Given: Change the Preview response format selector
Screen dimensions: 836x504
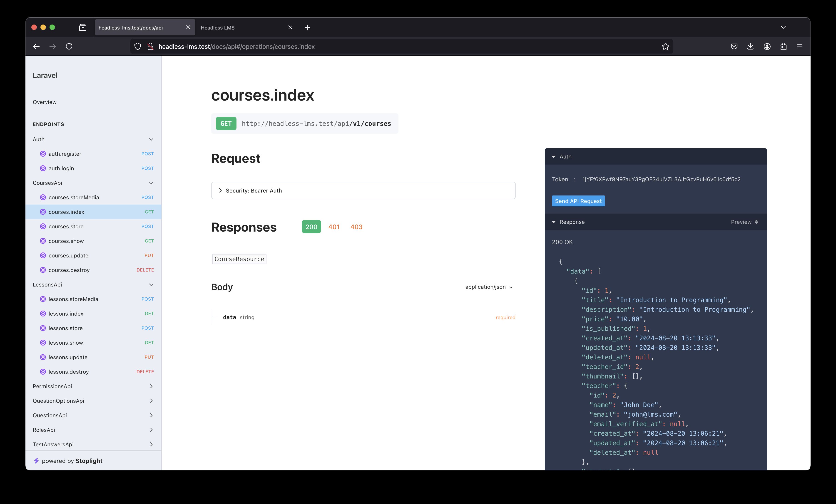Looking at the screenshot, I should point(744,222).
